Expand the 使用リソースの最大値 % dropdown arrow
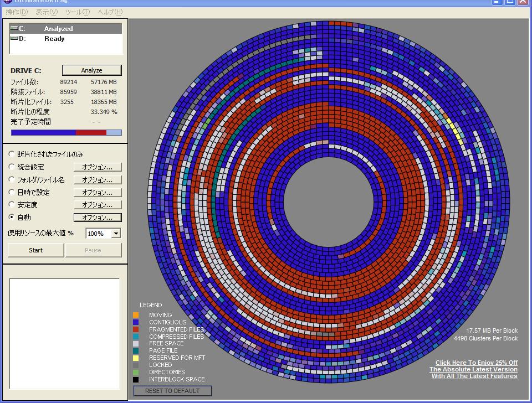Viewport: 532px width, 403px height. [x=116, y=233]
